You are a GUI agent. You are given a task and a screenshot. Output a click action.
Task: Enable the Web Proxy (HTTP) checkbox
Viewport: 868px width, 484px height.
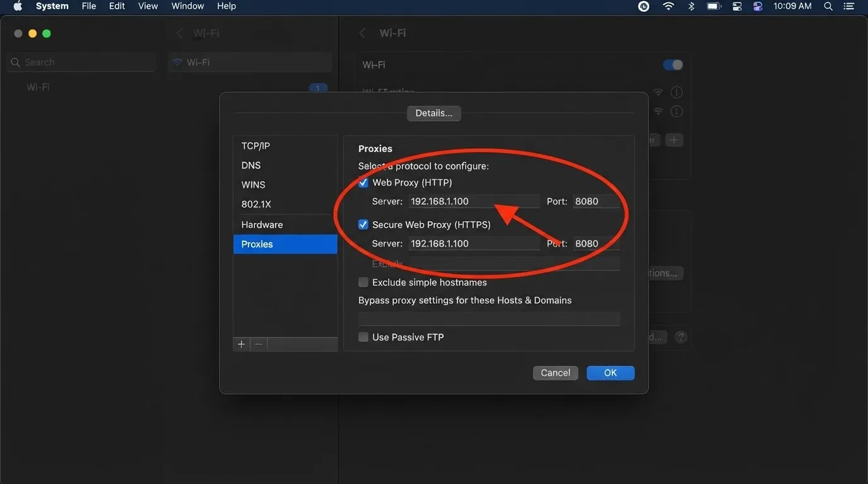363,183
